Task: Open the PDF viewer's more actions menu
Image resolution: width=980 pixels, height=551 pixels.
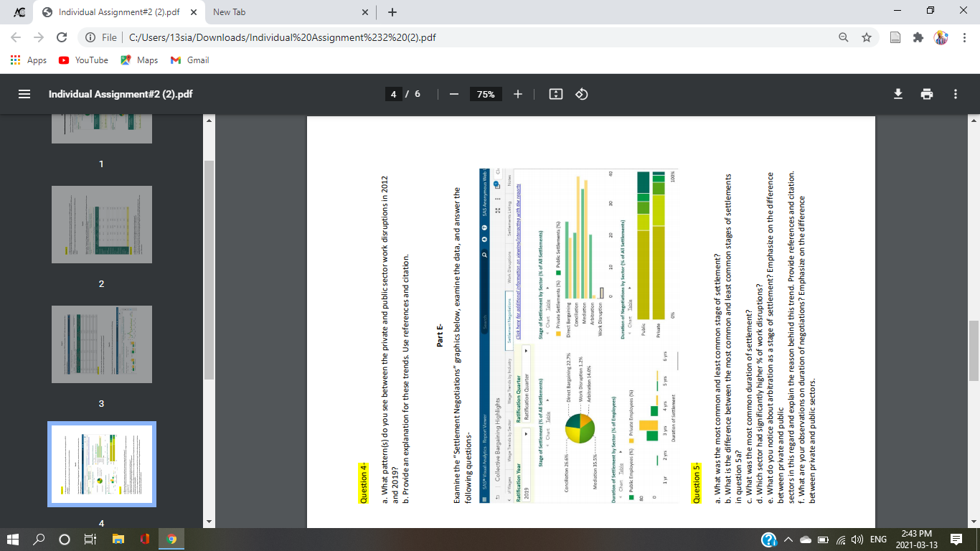Action: coord(956,94)
